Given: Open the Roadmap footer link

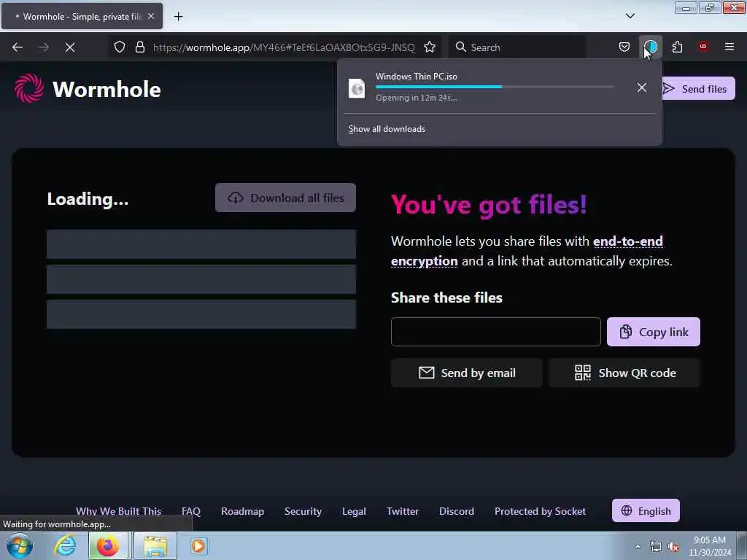Looking at the screenshot, I should [x=242, y=511].
